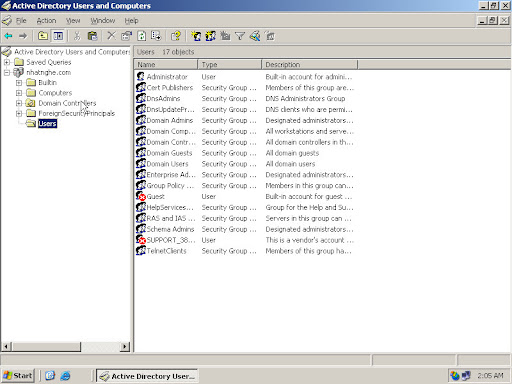Select the Users container in tree

(47, 124)
